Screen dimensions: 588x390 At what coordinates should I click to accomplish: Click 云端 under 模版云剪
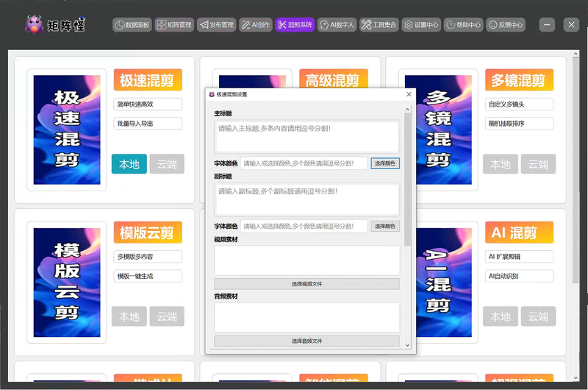(x=167, y=316)
